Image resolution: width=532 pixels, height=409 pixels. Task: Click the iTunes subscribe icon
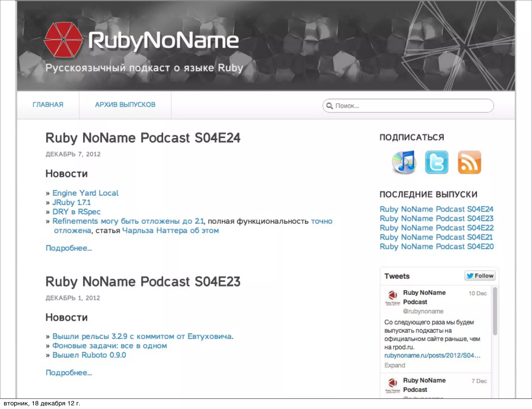pyautogui.click(x=404, y=162)
